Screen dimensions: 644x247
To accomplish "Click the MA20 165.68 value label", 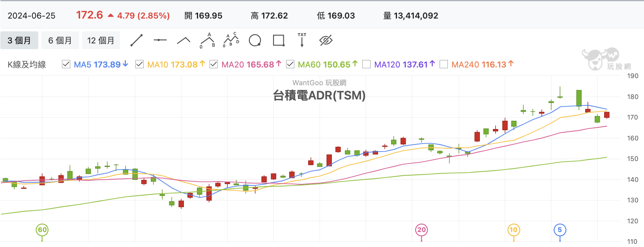I will 251,64.
